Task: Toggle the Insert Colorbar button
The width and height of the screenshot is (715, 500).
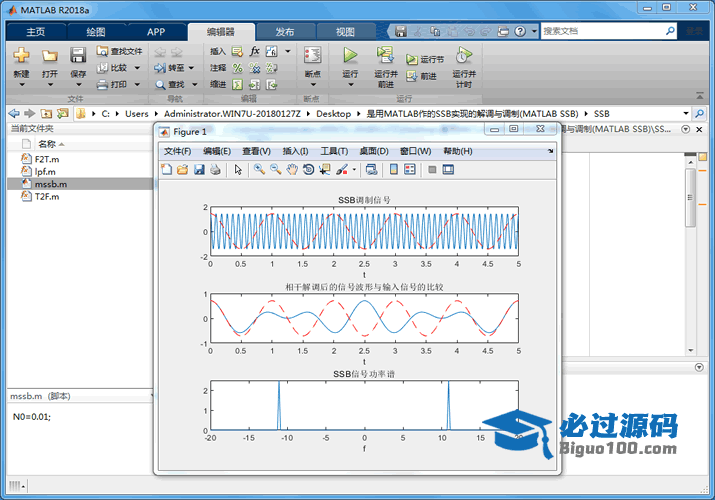Action: tap(393, 170)
